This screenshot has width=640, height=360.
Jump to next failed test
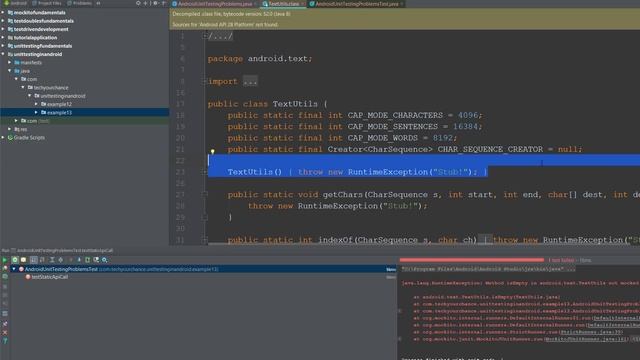(79, 260)
